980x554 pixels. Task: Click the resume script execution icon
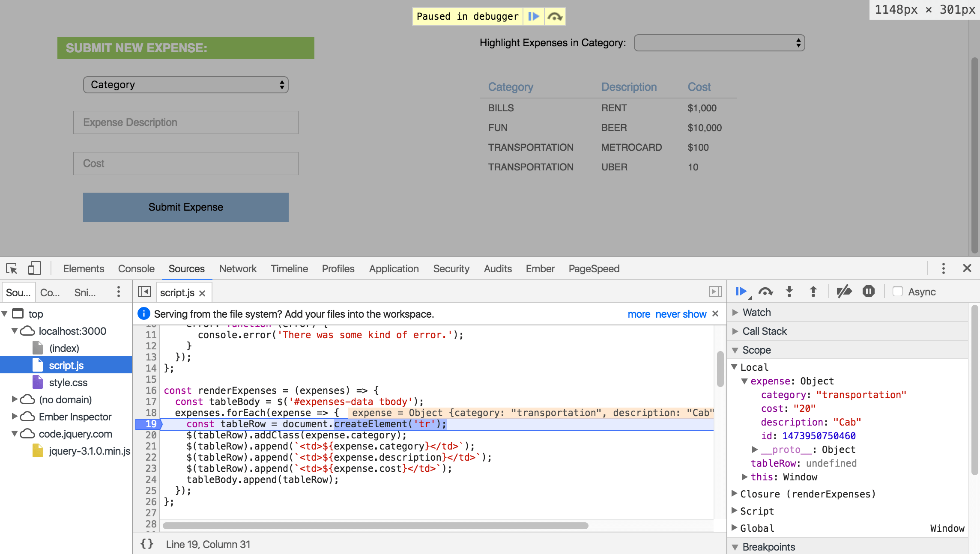click(741, 291)
